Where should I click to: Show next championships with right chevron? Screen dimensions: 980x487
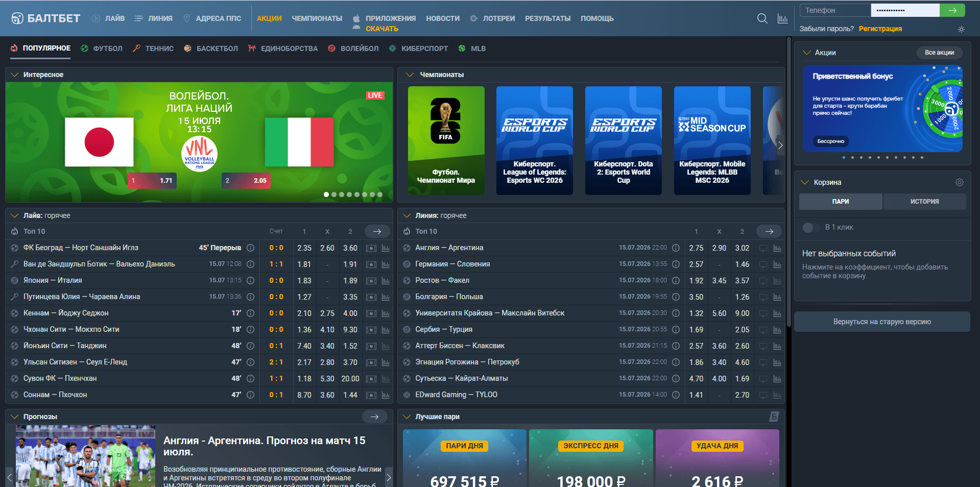tap(780, 145)
